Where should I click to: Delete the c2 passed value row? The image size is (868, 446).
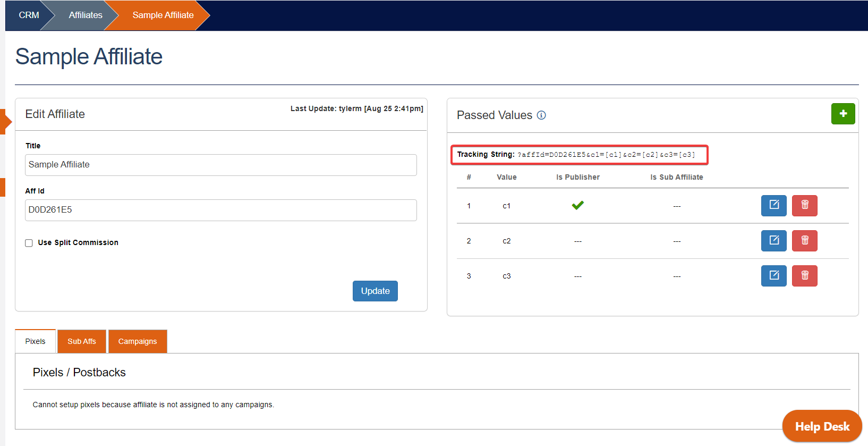[804, 241]
